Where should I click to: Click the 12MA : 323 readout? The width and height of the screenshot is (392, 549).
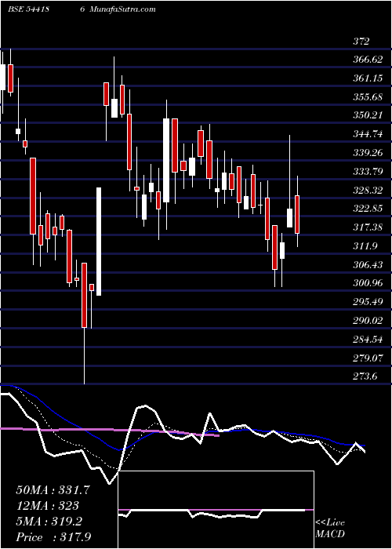pos(47,506)
